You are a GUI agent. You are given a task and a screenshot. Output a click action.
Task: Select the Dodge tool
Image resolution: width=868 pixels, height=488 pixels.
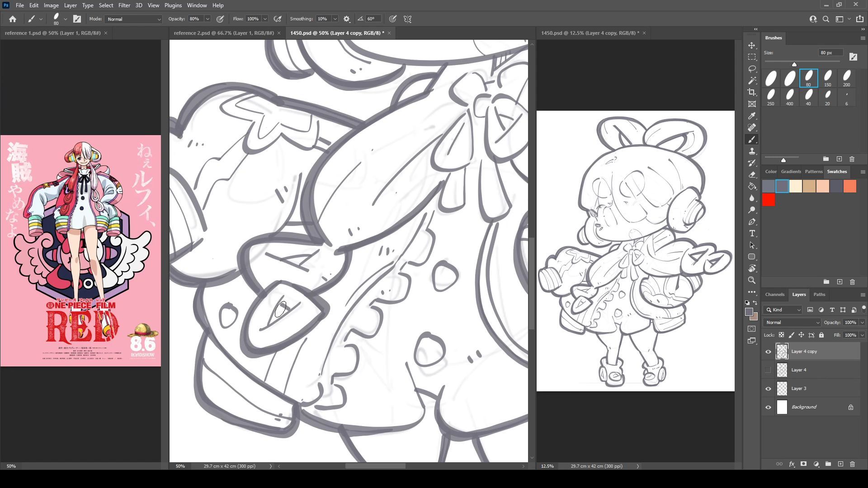(752, 210)
